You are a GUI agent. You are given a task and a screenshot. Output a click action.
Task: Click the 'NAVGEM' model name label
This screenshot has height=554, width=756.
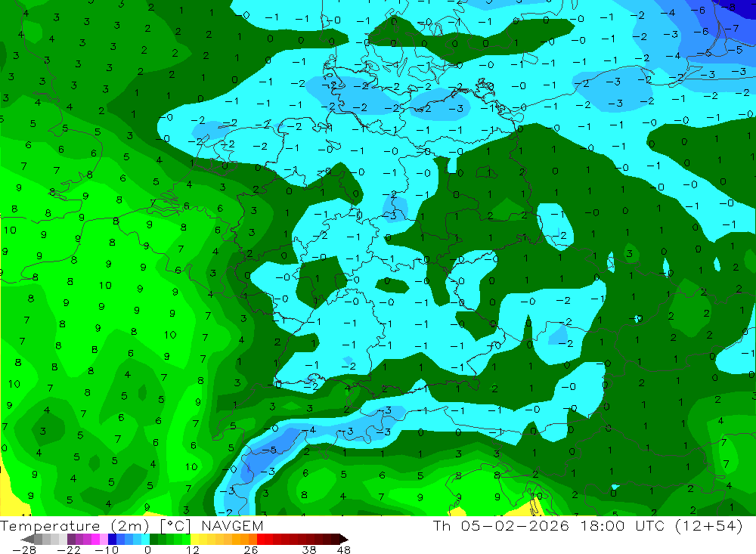click(232, 526)
